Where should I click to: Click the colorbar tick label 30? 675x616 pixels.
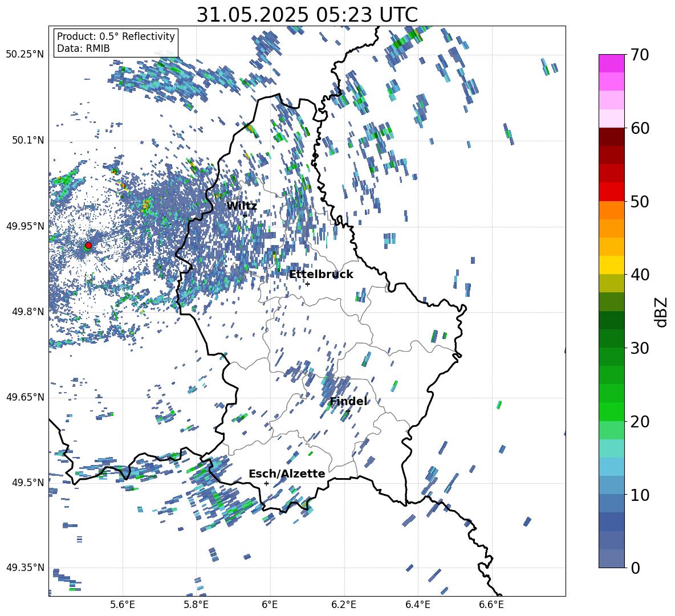[640, 348]
